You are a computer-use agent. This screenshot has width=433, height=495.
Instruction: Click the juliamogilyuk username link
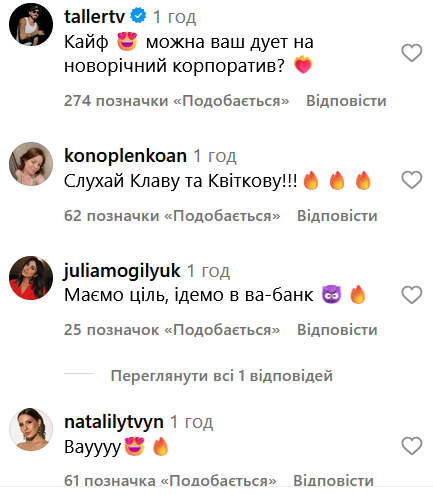[x=122, y=271]
